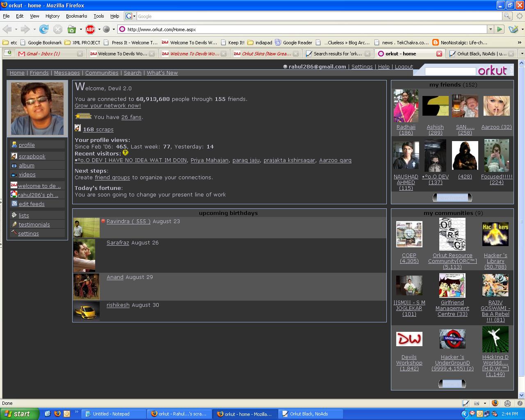Viewport: 525px width, 420px height.
Task: Expand the address bar URL history dropdown
Action: 490,29
